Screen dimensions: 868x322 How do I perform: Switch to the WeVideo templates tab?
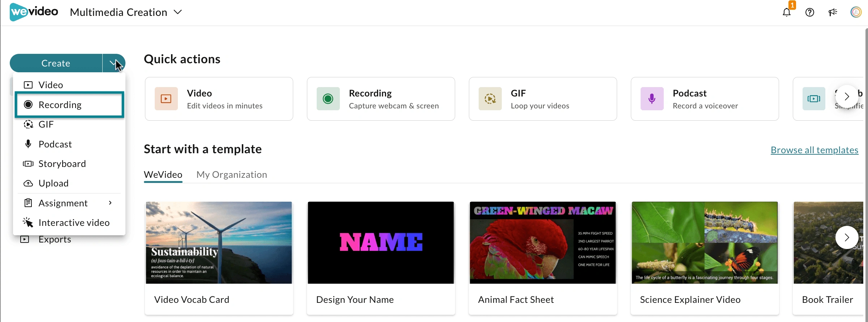163,175
